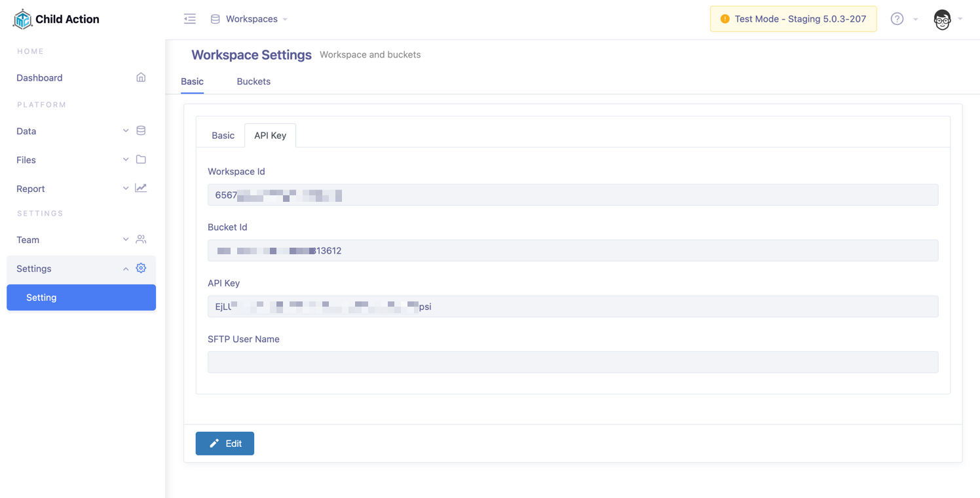Open the Setting sidebar item
The image size is (980, 498).
(x=81, y=297)
